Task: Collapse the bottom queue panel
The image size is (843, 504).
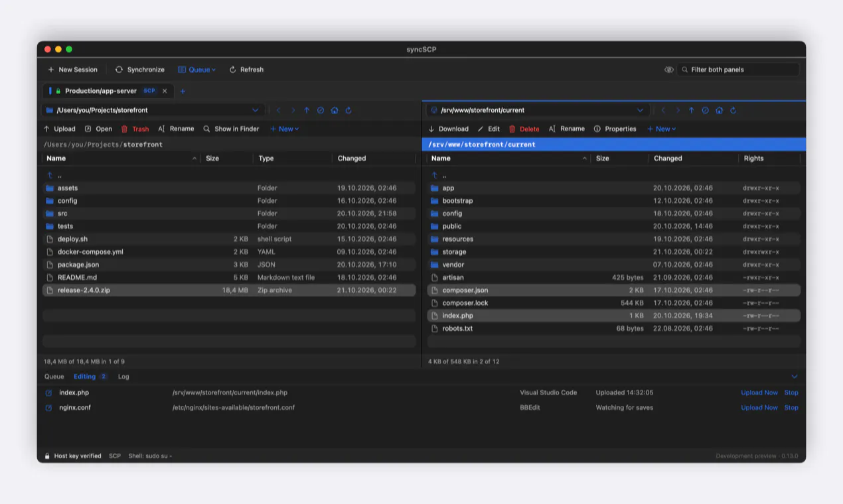Action: pyautogui.click(x=794, y=377)
